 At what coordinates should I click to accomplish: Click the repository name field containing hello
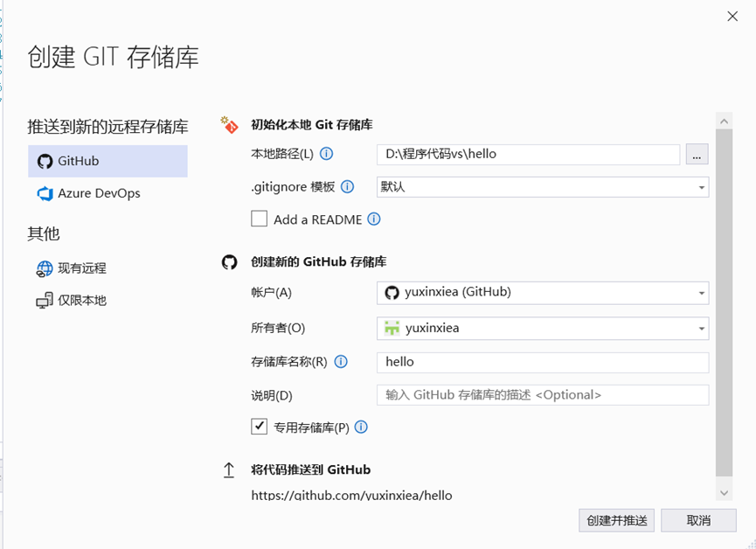click(543, 362)
